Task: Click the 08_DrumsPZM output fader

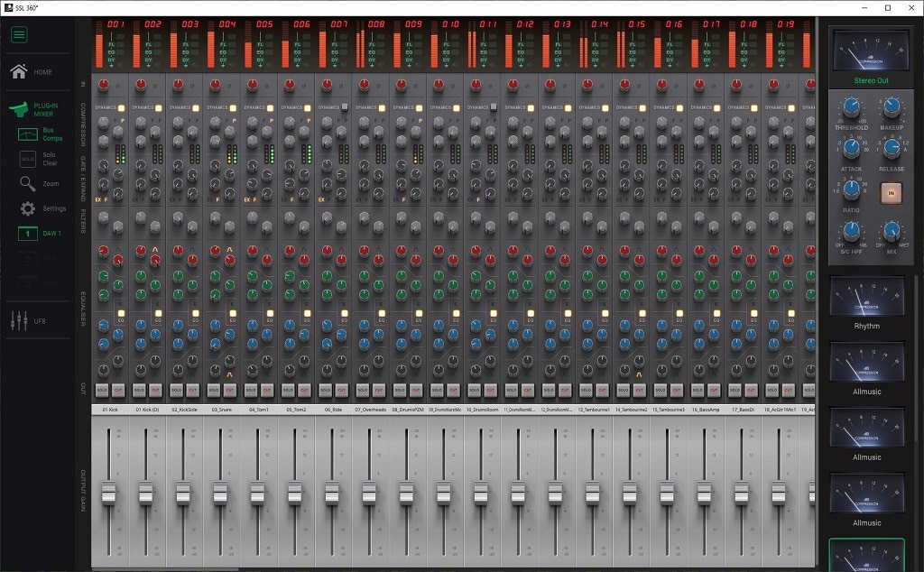Action: pyautogui.click(x=406, y=493)
